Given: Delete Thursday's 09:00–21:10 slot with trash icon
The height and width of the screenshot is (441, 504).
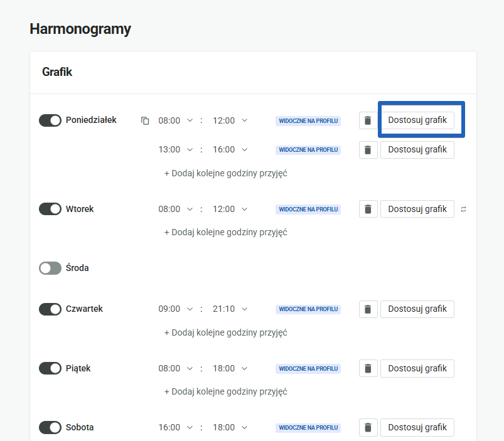Looking at the screenshot, I should point(368,309).
